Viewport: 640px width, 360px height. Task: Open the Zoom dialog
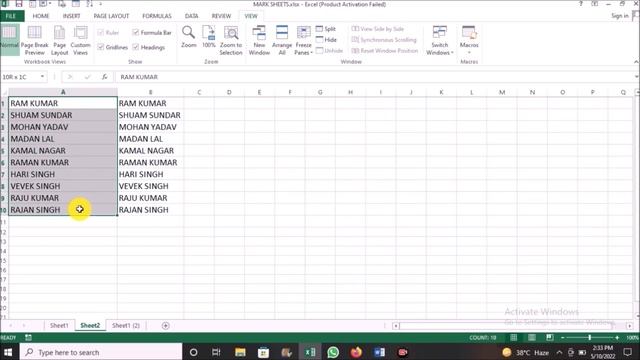189,37
